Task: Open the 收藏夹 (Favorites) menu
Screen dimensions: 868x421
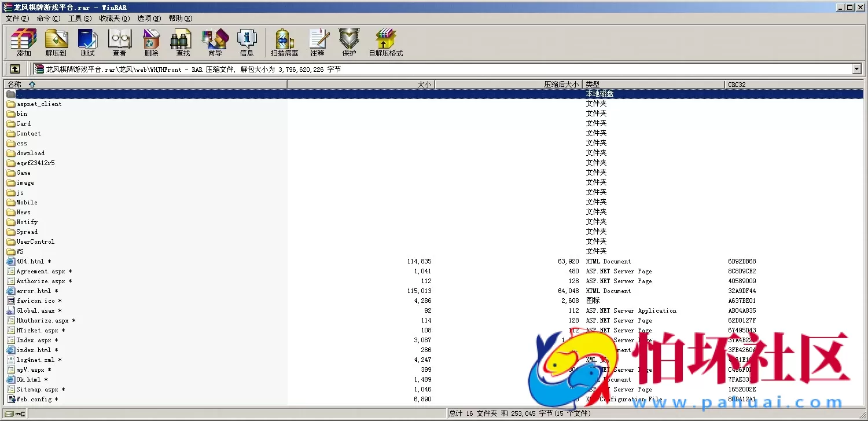Action: coord(114,19)
